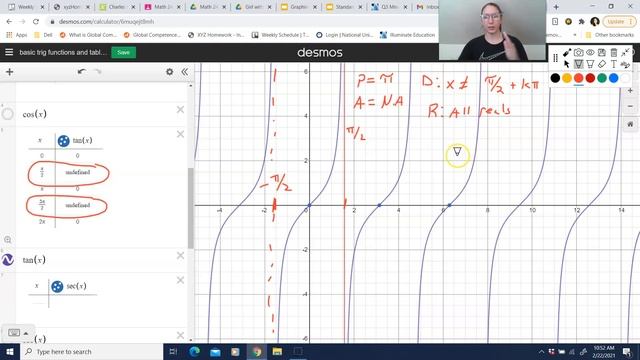Delete the cos(x) expression
Viewport: 640px width, 360px height.
point(180,109)
